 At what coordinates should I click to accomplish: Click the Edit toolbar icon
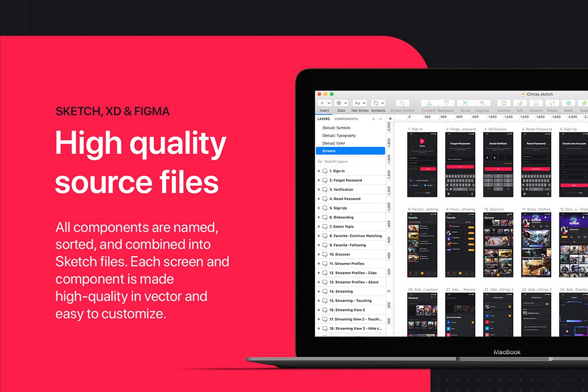point(520,103)
